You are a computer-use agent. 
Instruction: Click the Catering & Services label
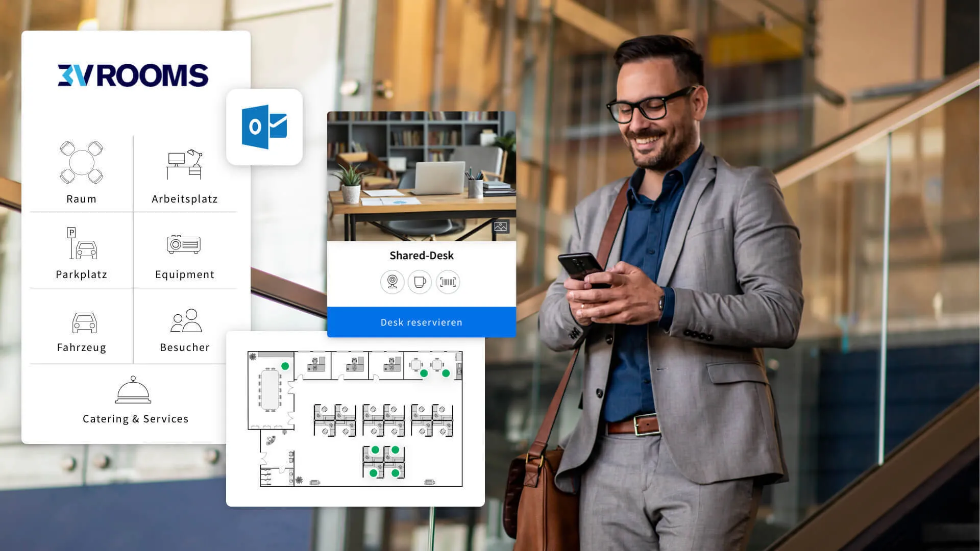tap(136, 419)
